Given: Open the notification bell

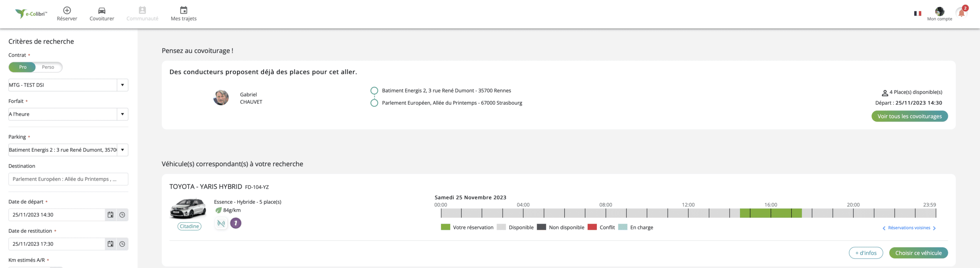Looking at the screenshot, I should [x=961, y=13].
